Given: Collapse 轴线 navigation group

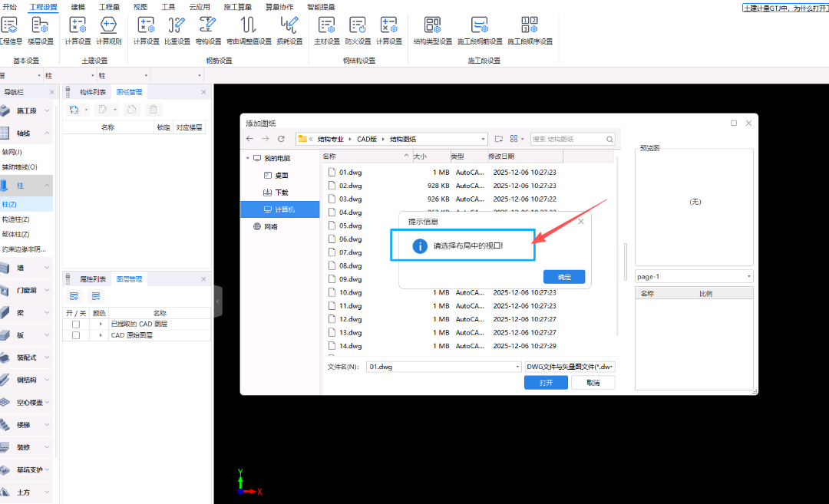Looking at the screenshot, I should coord(47,133).
